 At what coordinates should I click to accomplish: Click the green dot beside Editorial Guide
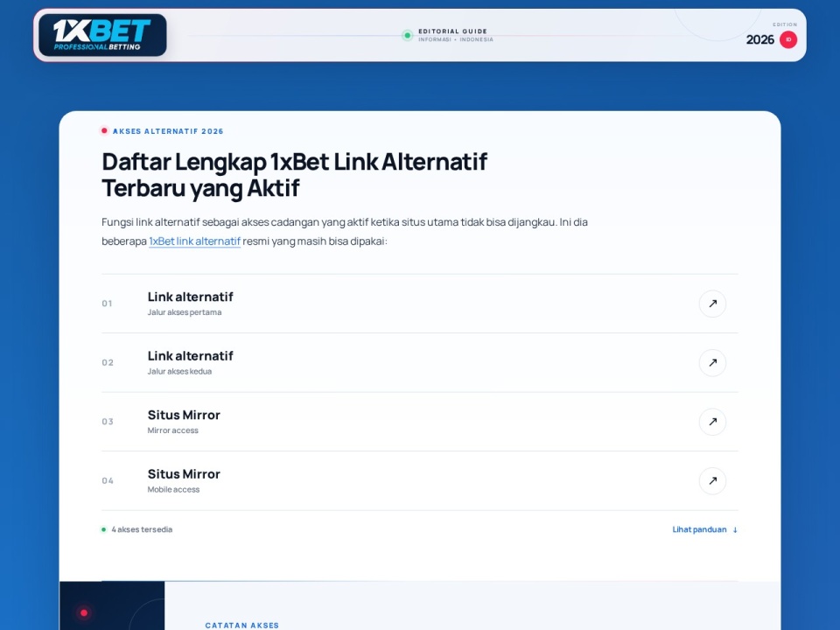407,35
